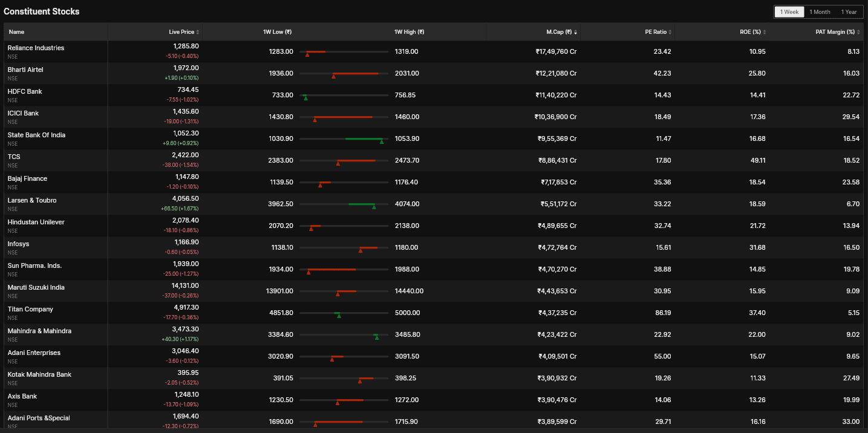Open HDFC Bank stock link
The width and height of the screenshot is (868, 433).
coord(25,91)
